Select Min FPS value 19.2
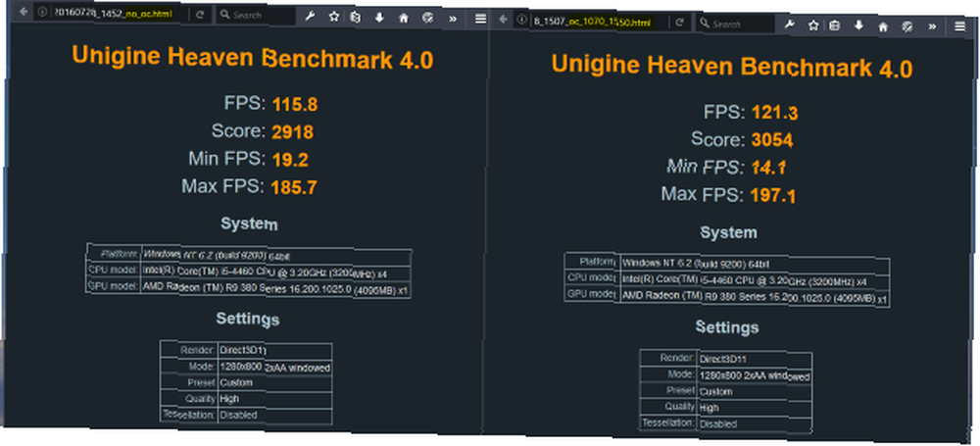 [x=290, y=160]
